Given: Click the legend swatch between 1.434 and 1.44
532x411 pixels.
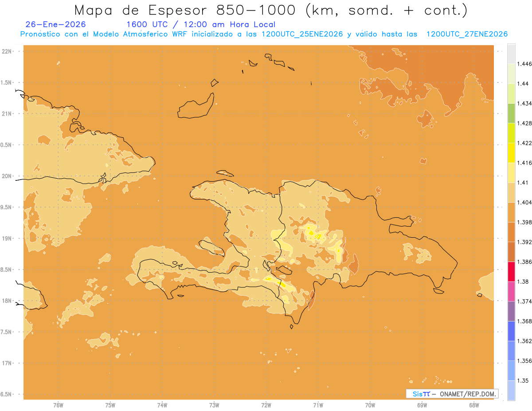Looking at the screenshot, I should tap(511, 94).
